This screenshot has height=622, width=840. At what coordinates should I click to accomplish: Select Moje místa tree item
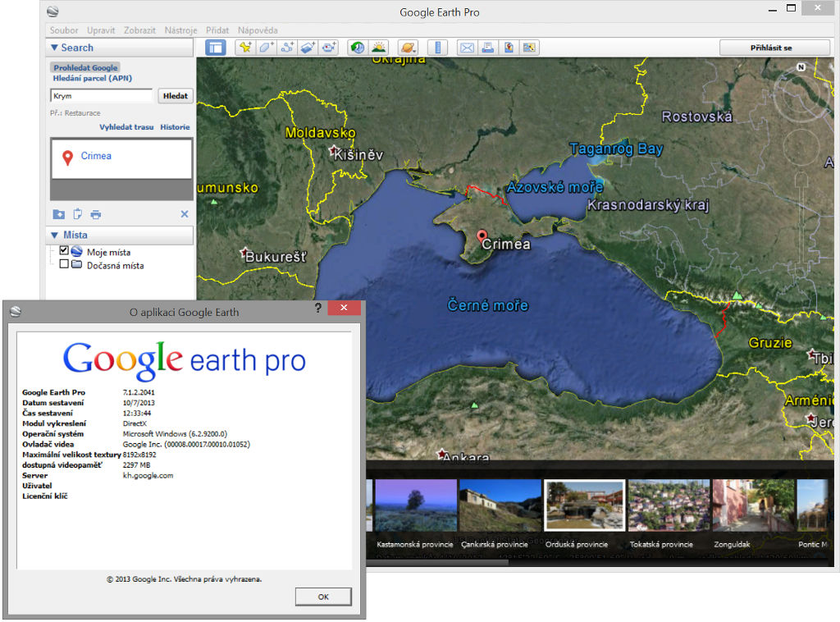click(108, 253)
